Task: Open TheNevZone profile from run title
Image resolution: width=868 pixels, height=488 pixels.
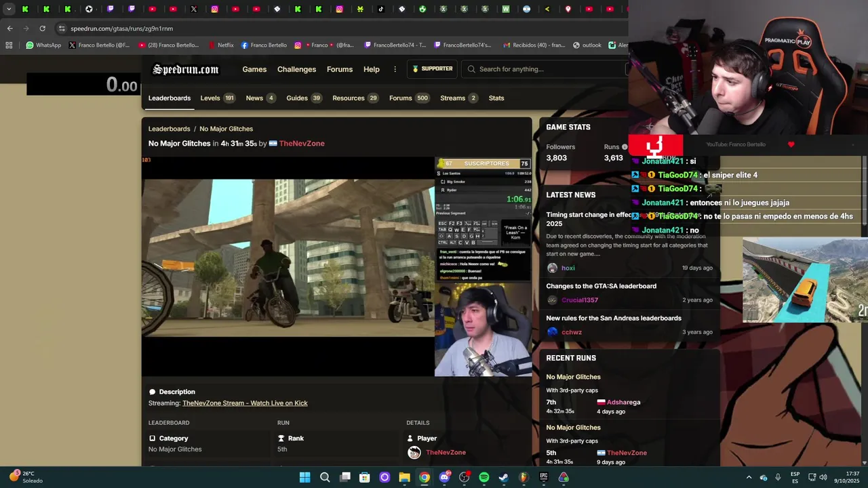Action: coord(302,144)
